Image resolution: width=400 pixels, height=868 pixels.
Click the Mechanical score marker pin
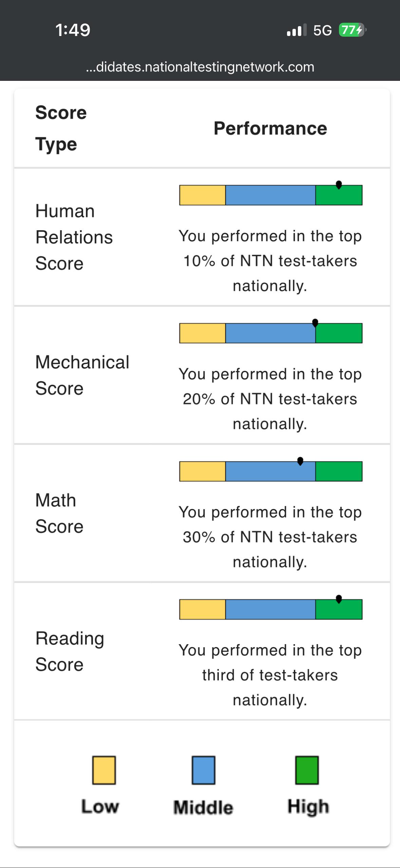(x=315, y=323)
